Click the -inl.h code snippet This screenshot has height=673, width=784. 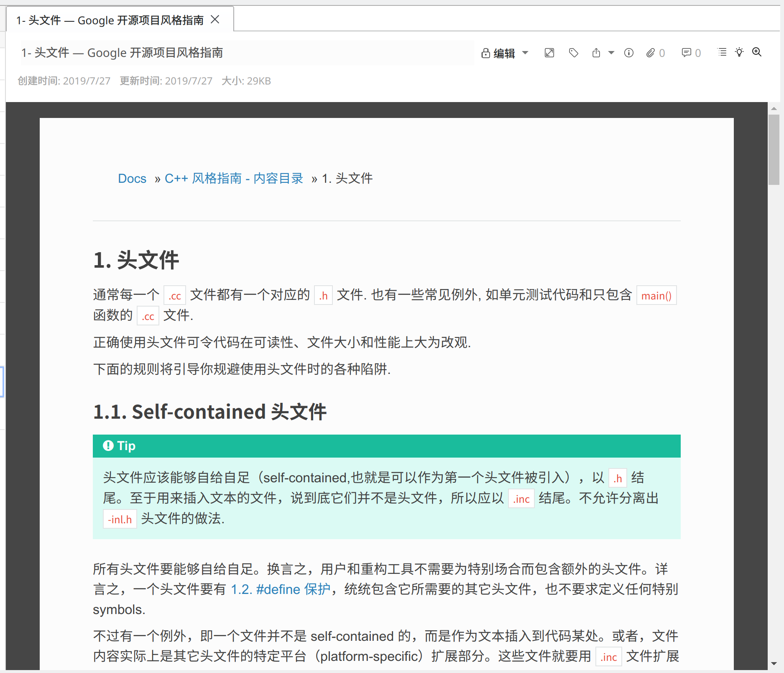click(120, 519)
